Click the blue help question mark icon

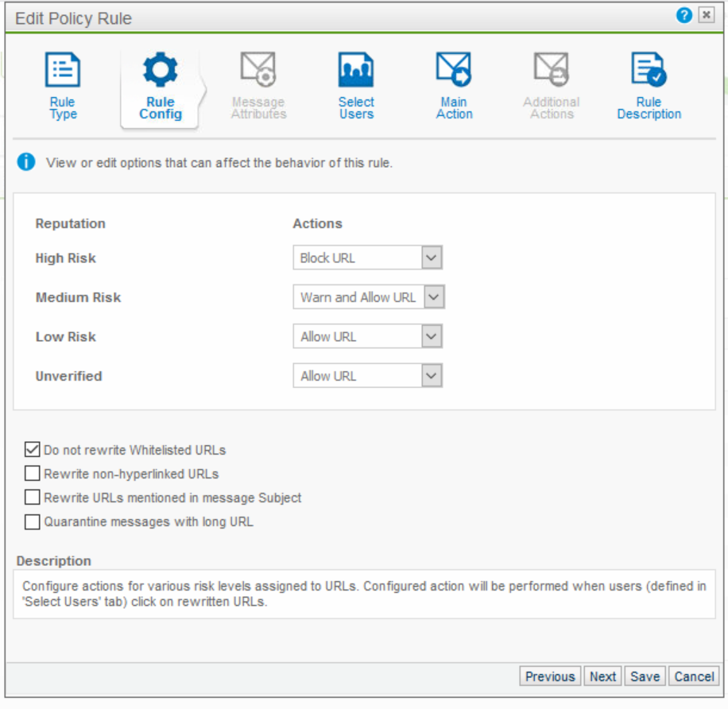683,16
